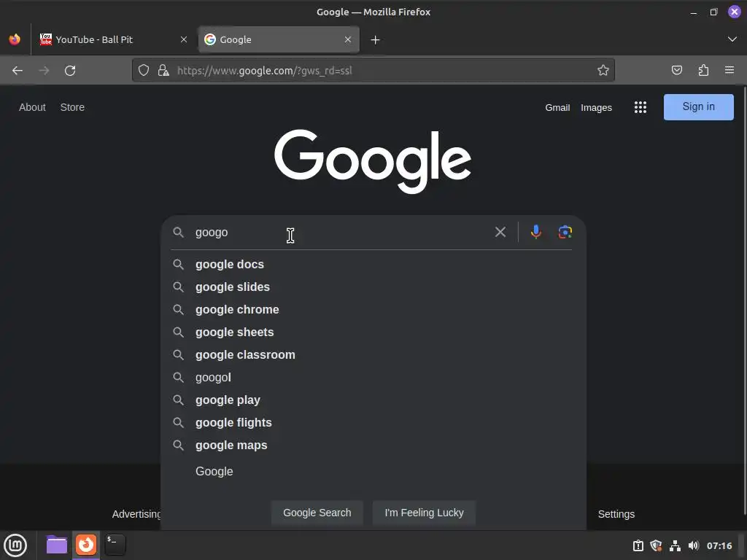
Task: Open a new tab with plus icon
Action: click(x=376, y=40)
